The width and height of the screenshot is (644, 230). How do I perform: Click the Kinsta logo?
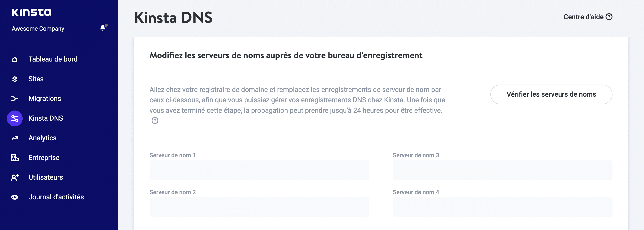[x=32, y=13]
